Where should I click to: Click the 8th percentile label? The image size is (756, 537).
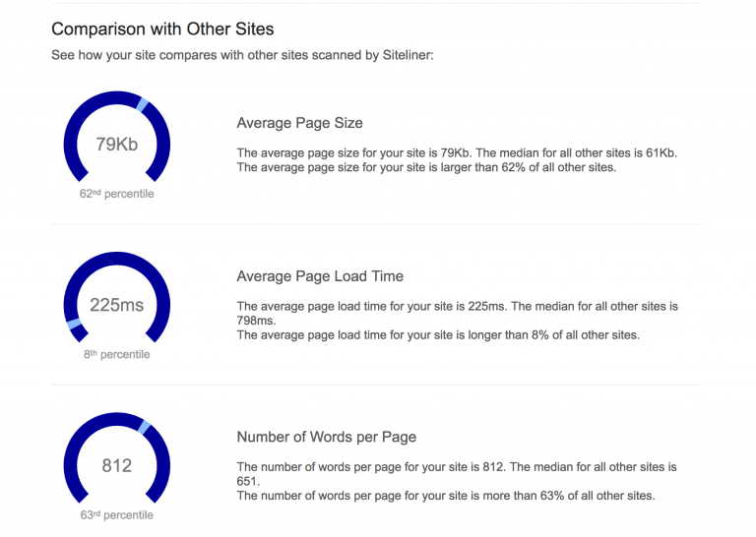coord(117,354)
